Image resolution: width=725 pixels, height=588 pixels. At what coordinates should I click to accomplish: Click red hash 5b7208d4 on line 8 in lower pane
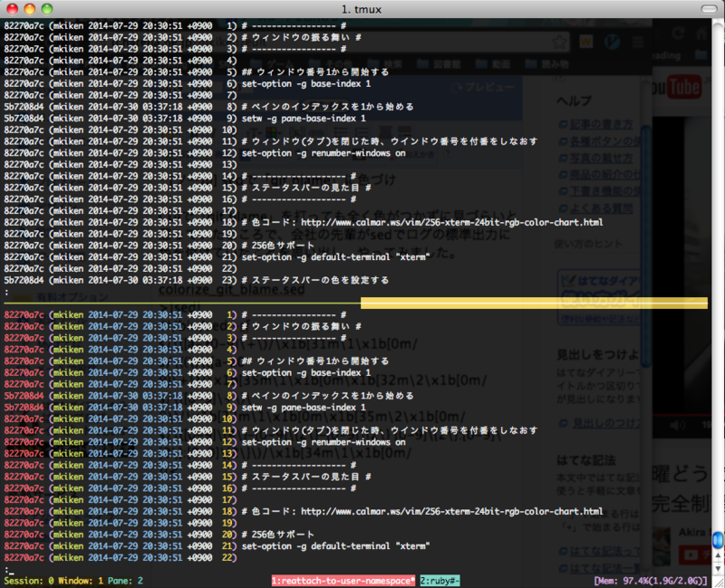pyautogui.click(x=24, y=396)
